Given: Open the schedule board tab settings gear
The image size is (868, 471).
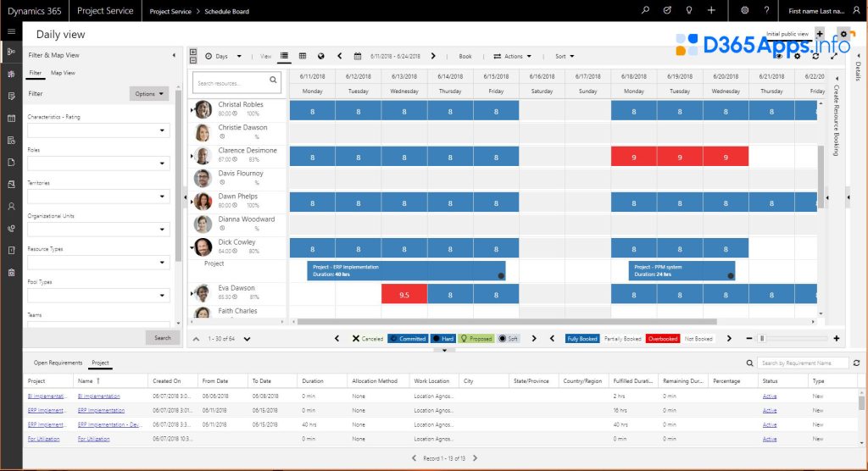Looking at the screenshot, I should click(x=843, y=34).
